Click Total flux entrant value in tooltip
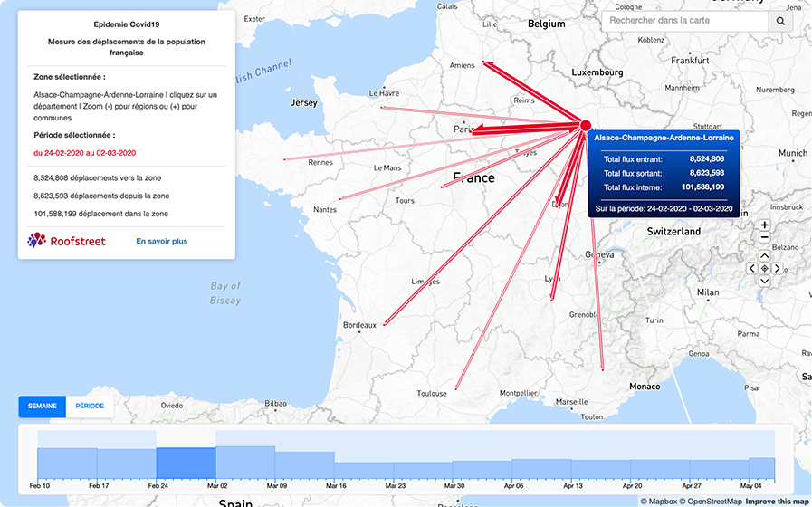812x507 pixels. (x=707, y=159)
